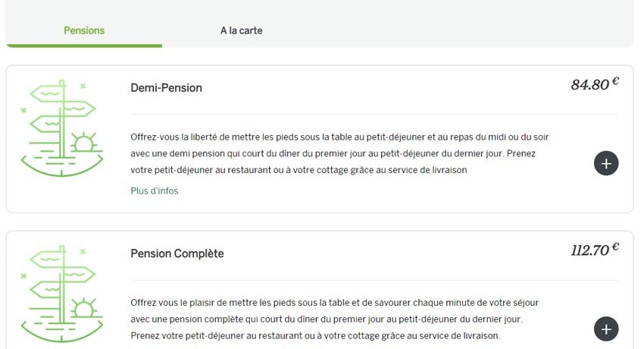The width and height of the screenshot is (644, 349).
Task: Switch to the Pensions tab
Action: point(84,31)
